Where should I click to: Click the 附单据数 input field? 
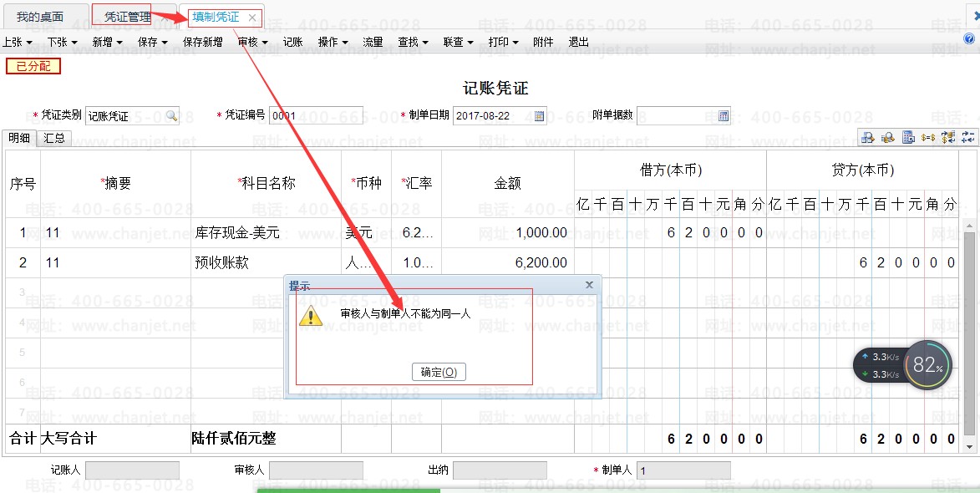pos(683,115)
